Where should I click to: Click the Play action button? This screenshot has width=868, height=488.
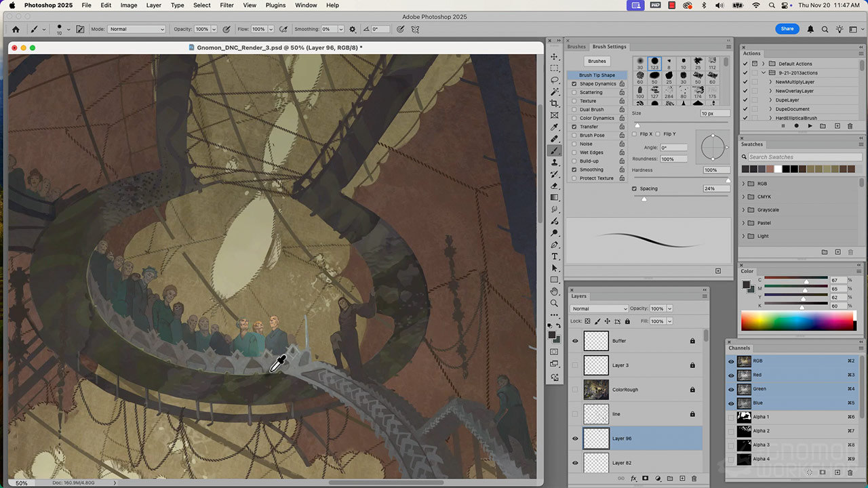810,126
